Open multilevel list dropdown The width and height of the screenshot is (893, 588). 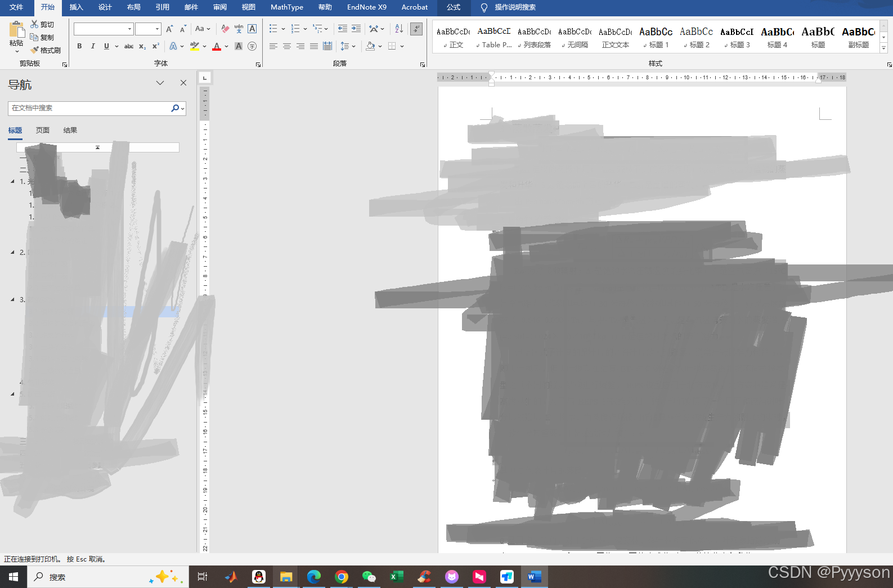pos(326,29)
